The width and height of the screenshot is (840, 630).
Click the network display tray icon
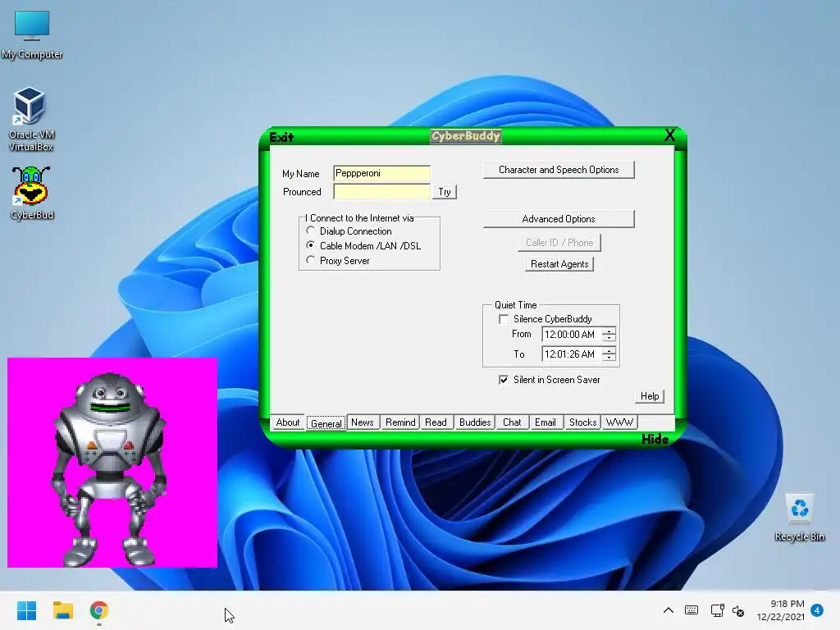[717, 610]
